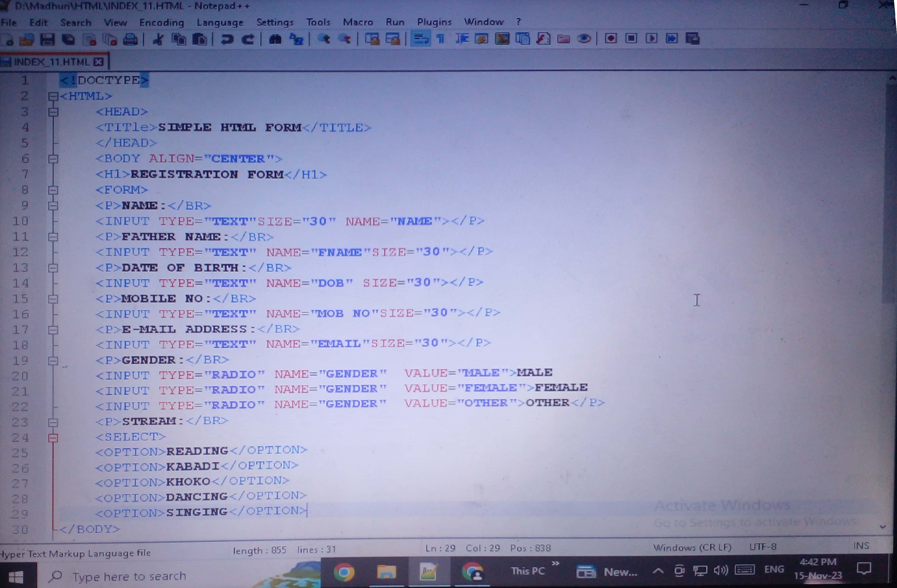Click the Save file toolbar icon
897x588 pixels.
coord(47,39)
